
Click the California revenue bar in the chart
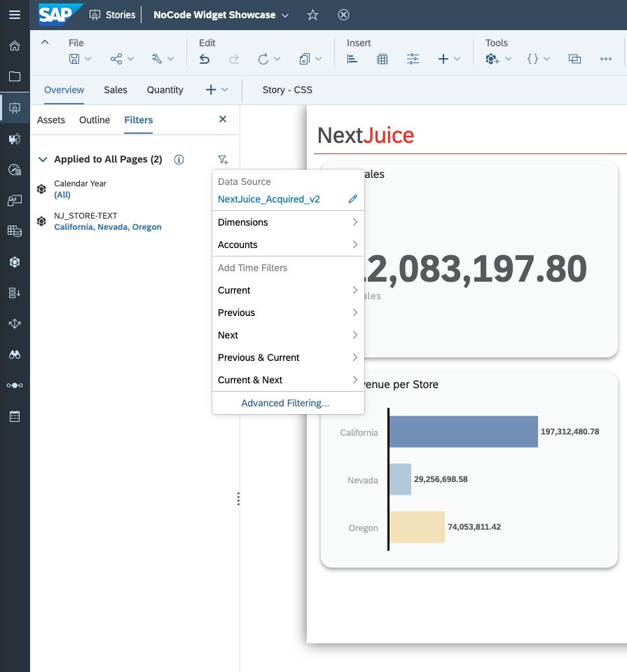pyautogui.click(x=462, y=432)
